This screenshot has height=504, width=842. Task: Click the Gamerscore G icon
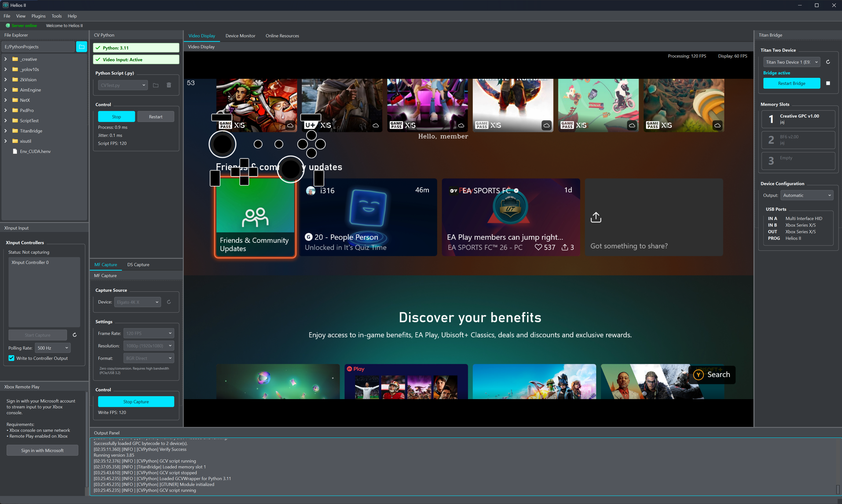(308, 237)
